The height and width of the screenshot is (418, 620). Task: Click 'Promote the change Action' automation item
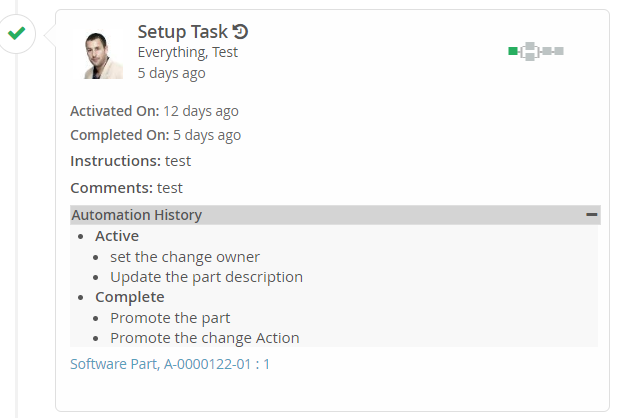pyautogui.click(x=204, y=338)
